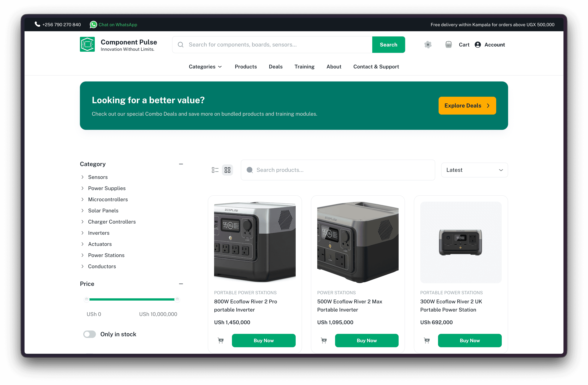Click the green Search button

388,45
